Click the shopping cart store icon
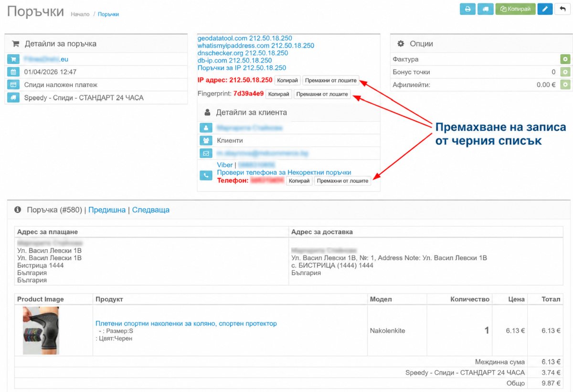Viewport: 573px width, 392px height. click(x=13, y=59)
